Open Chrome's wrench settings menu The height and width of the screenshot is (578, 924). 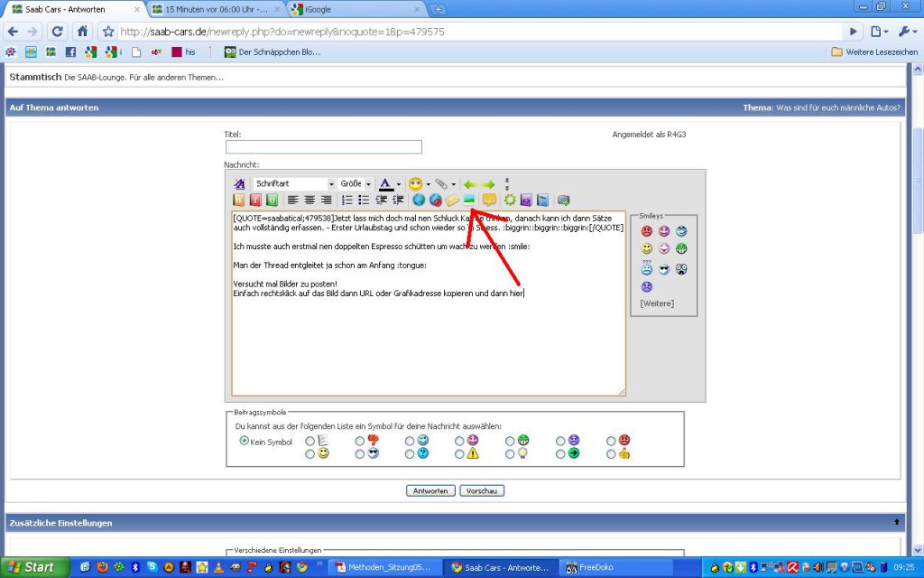[907, 32]
